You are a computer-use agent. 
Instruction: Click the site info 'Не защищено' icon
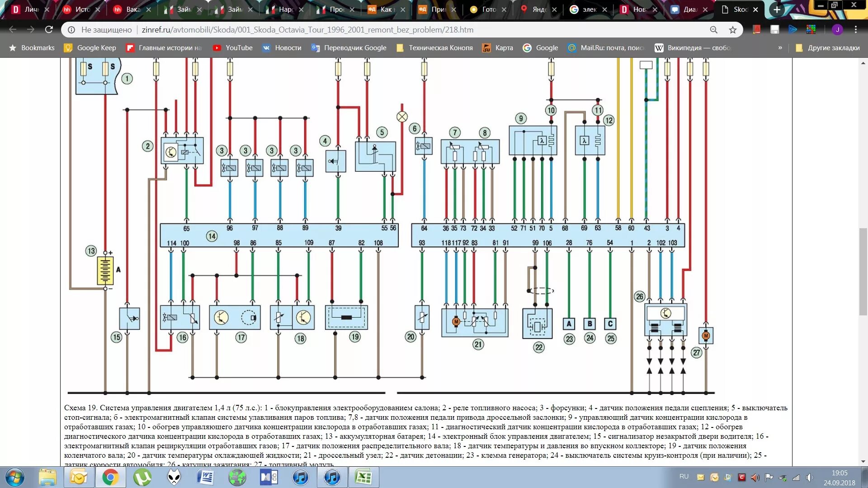(71, 30)
